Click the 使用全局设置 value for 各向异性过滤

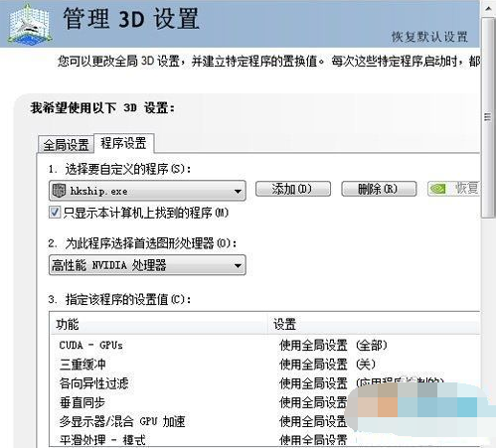click(x=361, y=383)
